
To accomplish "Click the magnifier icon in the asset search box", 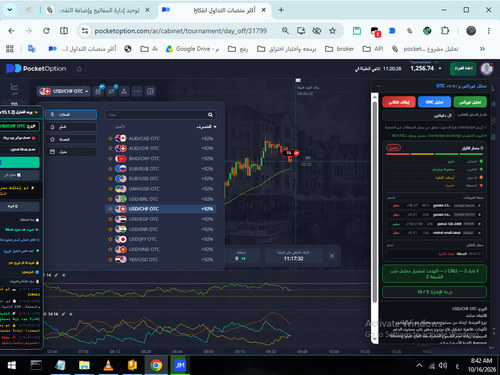I will (210, 115).
